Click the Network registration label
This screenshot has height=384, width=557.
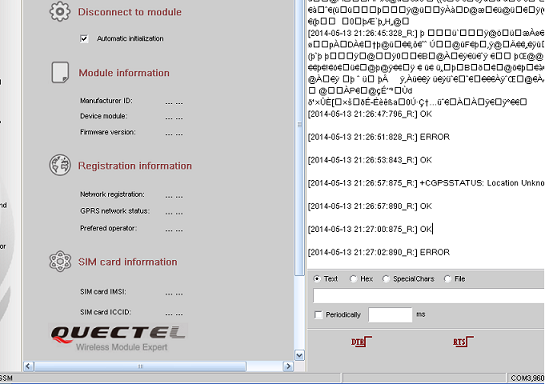[112, 194]
